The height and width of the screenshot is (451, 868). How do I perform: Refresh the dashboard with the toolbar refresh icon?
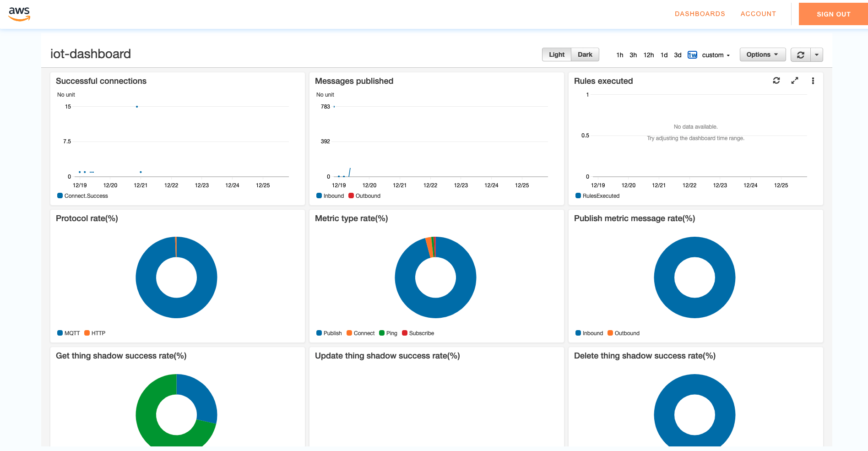point(801,55)
